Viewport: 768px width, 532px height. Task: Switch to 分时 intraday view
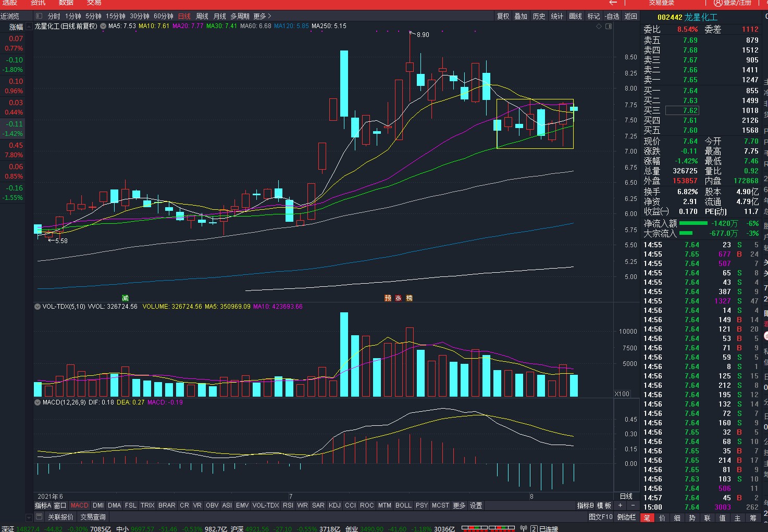pyautogui.click(x=54, y=16)
